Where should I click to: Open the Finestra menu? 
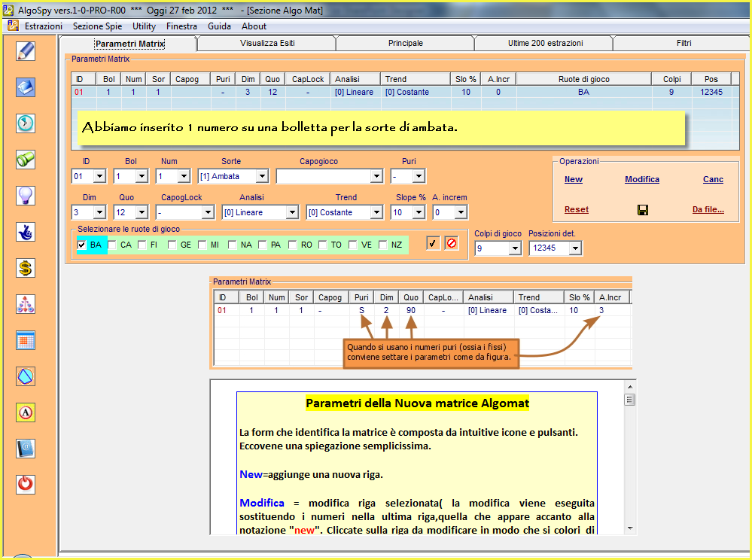click(x=181, y=26)
